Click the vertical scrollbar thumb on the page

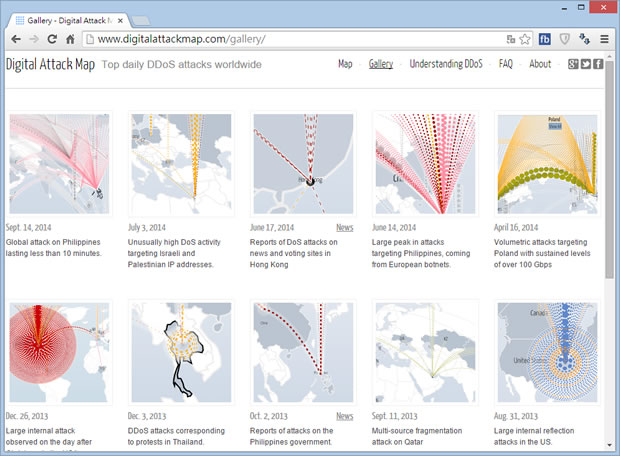pos(609,170)
